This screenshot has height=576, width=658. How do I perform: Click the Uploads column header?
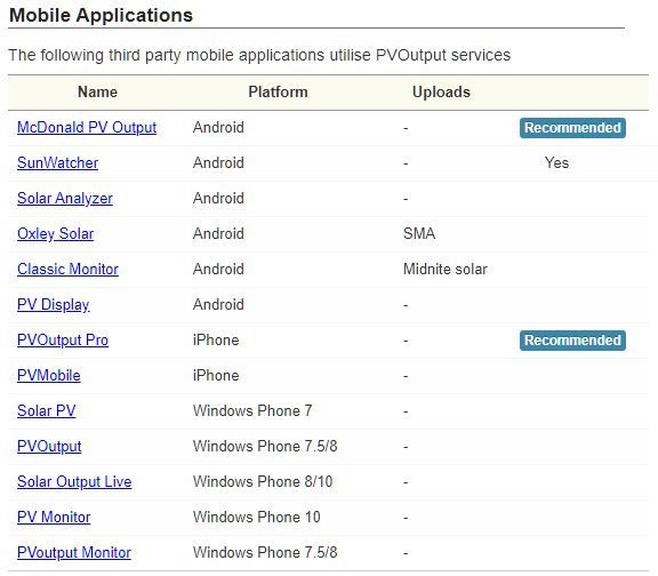tap(441, 92)
